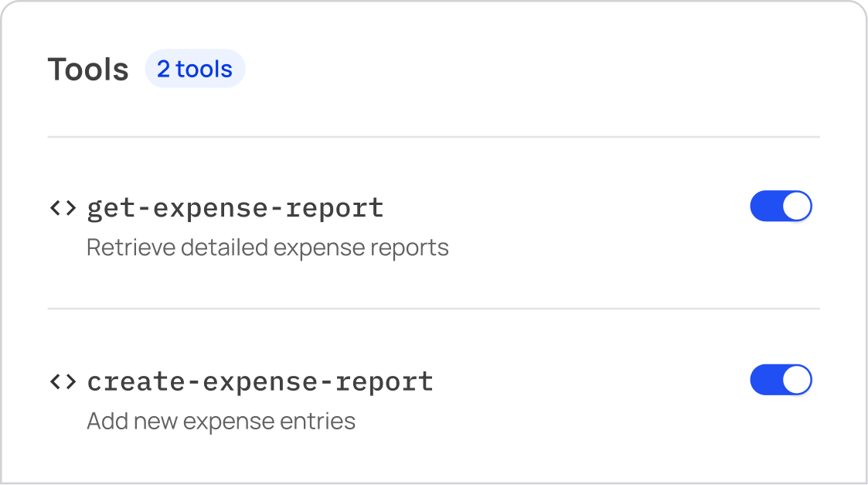Click the white knob on get-expense-report toggle
The image size is (868, 485).
tap(797, 207)
